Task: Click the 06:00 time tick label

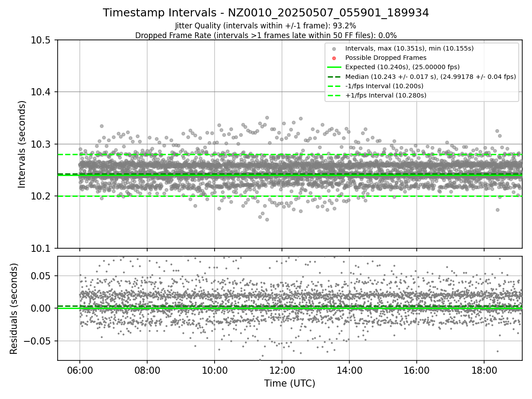Action: click(x=80, y=370)
